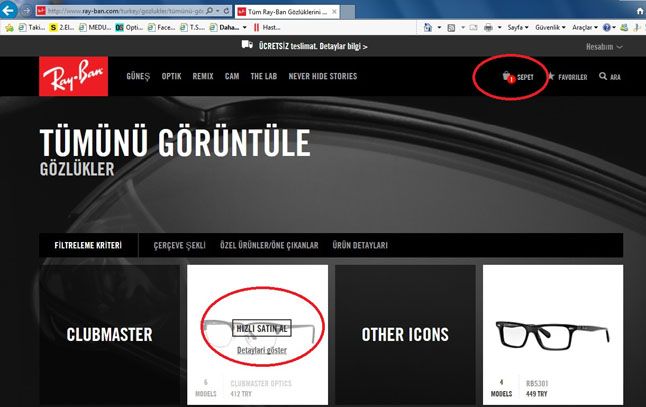The image size is (646, 407).
Task: Click the delivery truck icon in banner
Action: [247, 44]
